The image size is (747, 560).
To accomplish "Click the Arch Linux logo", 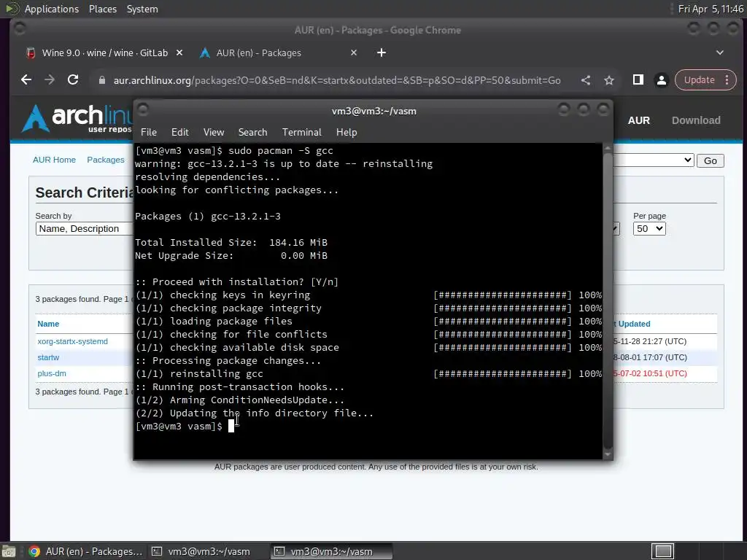I will pos(76,118).
